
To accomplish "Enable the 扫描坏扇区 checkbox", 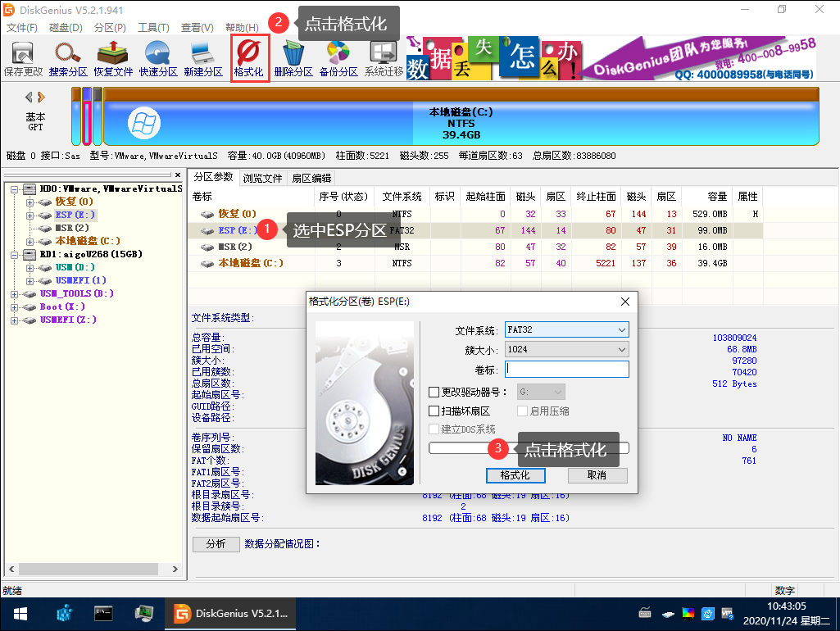I will click(434, 411).
